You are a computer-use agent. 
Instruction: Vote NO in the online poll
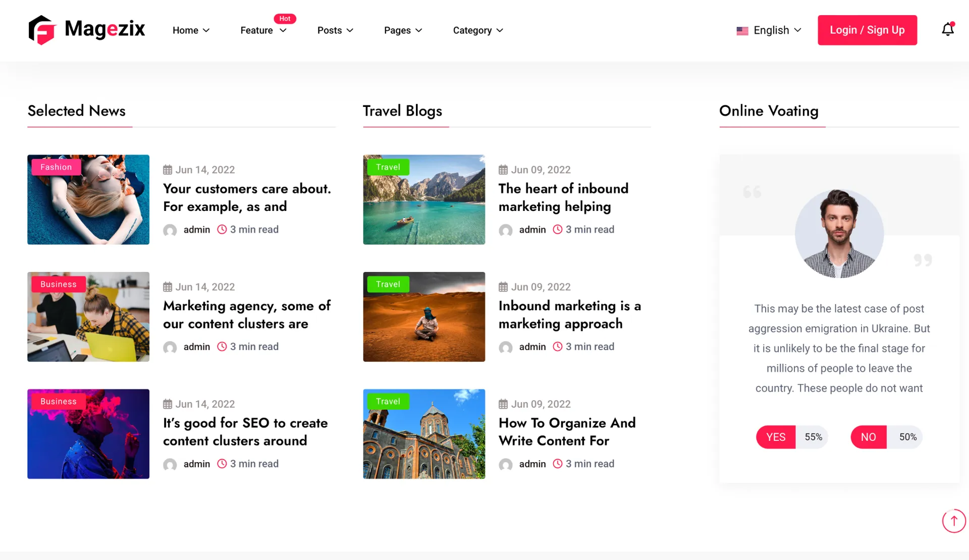[x=868, y=437]
